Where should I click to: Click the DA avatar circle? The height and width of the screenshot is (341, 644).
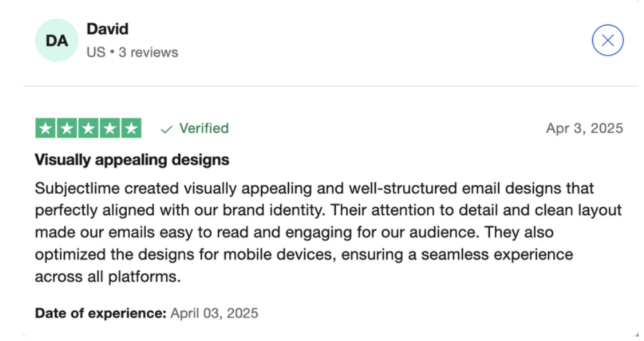(x=57, y=41)
